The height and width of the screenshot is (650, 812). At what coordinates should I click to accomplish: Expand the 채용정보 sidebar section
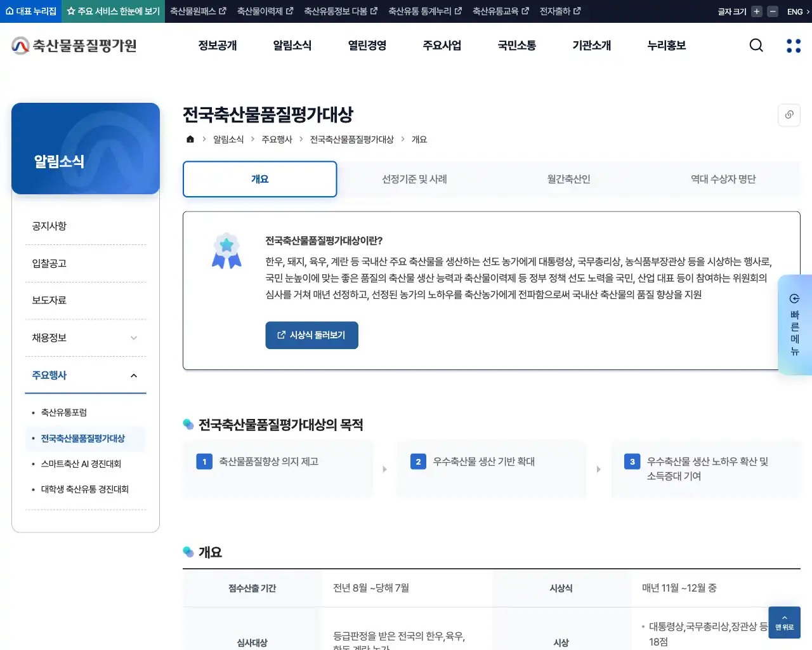[134, 338]
